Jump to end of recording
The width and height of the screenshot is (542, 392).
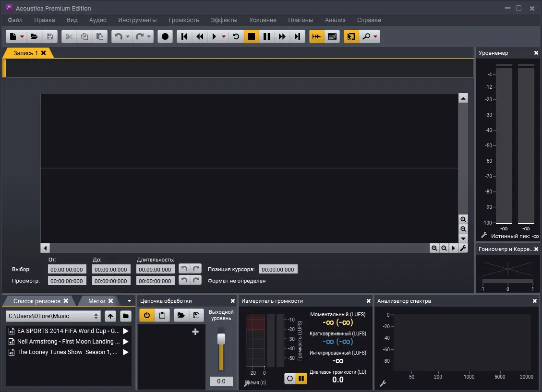[297, 36]
